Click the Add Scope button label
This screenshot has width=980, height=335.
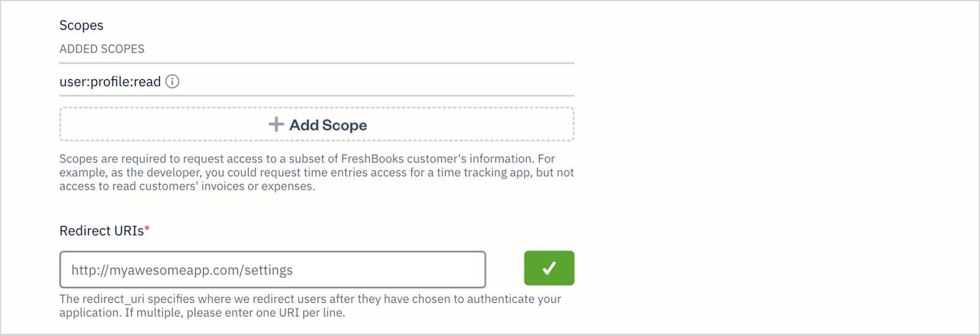[x=328, y=125]
